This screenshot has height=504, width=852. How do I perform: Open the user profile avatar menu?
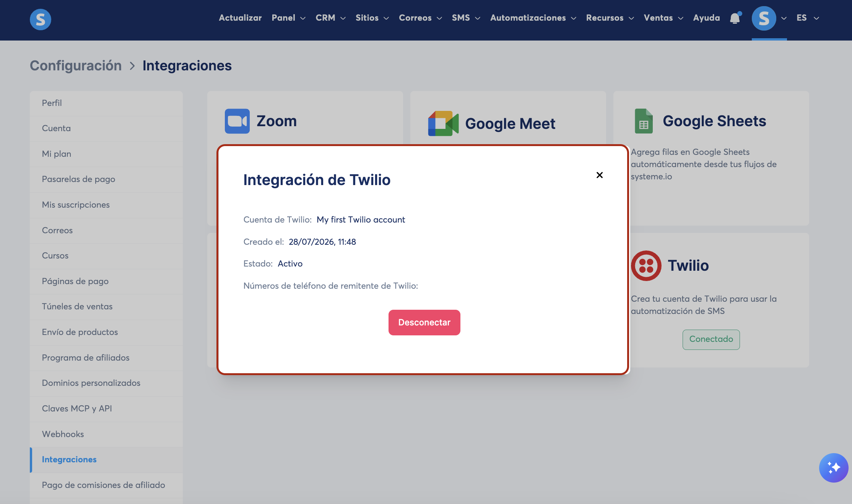(x=764, y=18)
